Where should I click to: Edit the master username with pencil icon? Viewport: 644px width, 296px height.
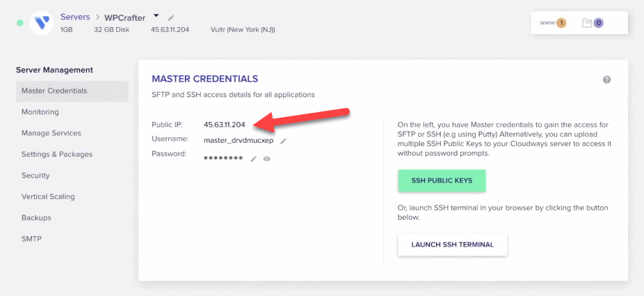point(283,141)
